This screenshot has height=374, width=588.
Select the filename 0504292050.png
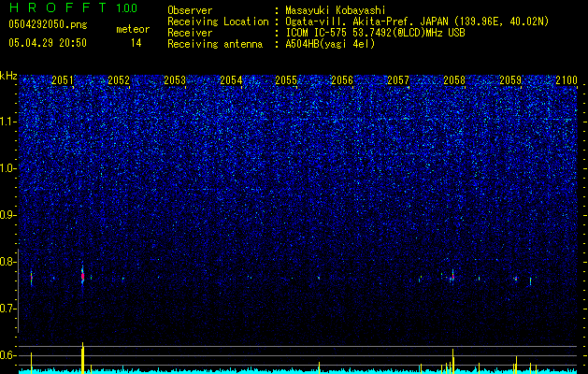[48, 24]
